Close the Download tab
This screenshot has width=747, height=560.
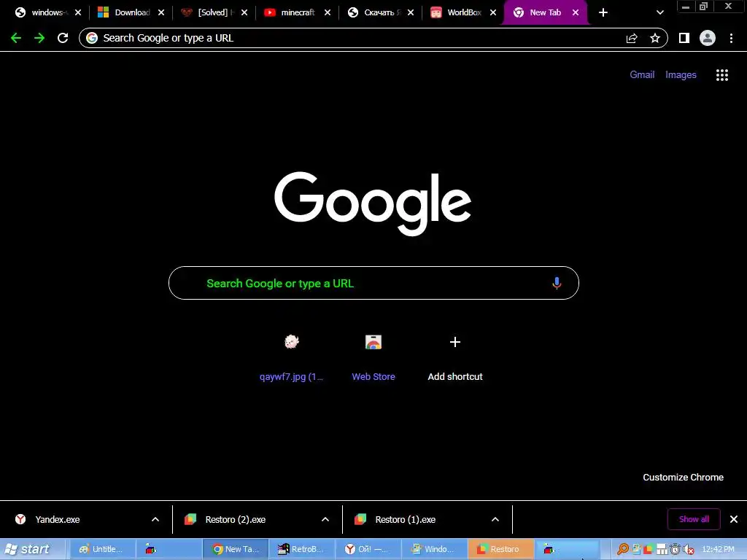[x=161, y=12]
